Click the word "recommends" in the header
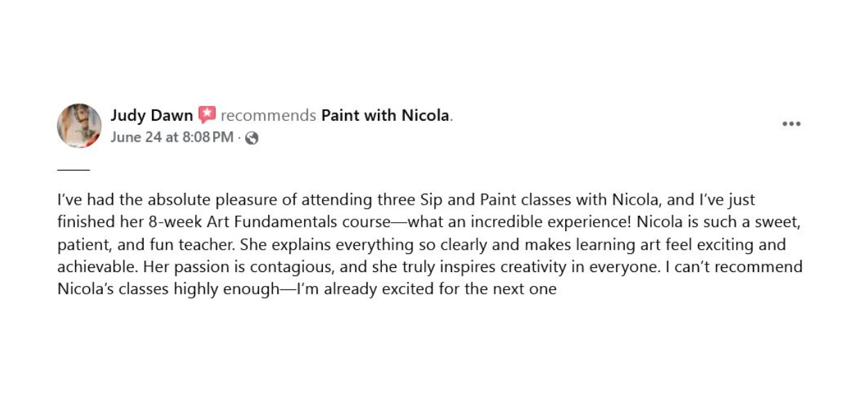Image resolution: width=868 pixels, height=397 pixels. 267,116
